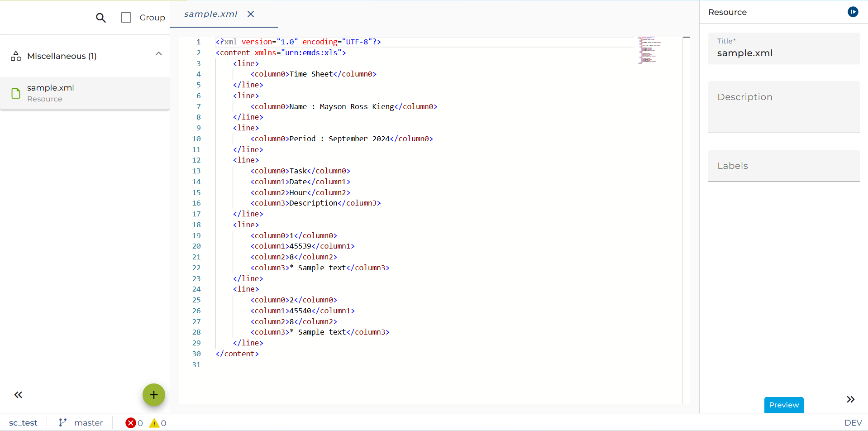Focus the Labels input field
The image size is (868, 431).
[784, 166]
